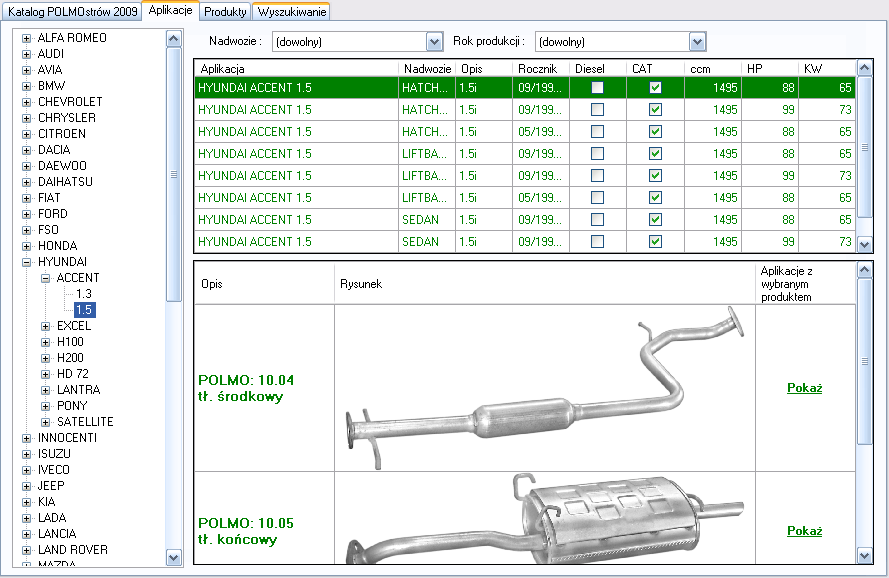This screenshot has height=578, width=889.
Task: Toggle CAT checkbox in liftback 05/199 row
Action: (655, 198)
